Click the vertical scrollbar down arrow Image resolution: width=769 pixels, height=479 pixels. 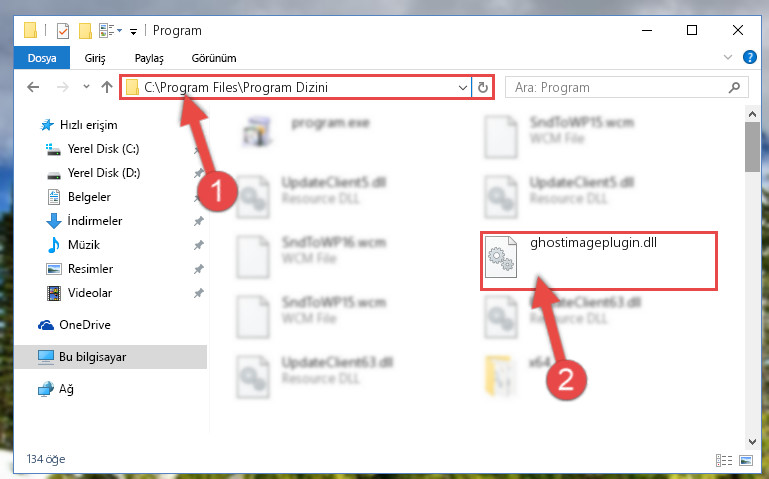[x=752, y=442]
